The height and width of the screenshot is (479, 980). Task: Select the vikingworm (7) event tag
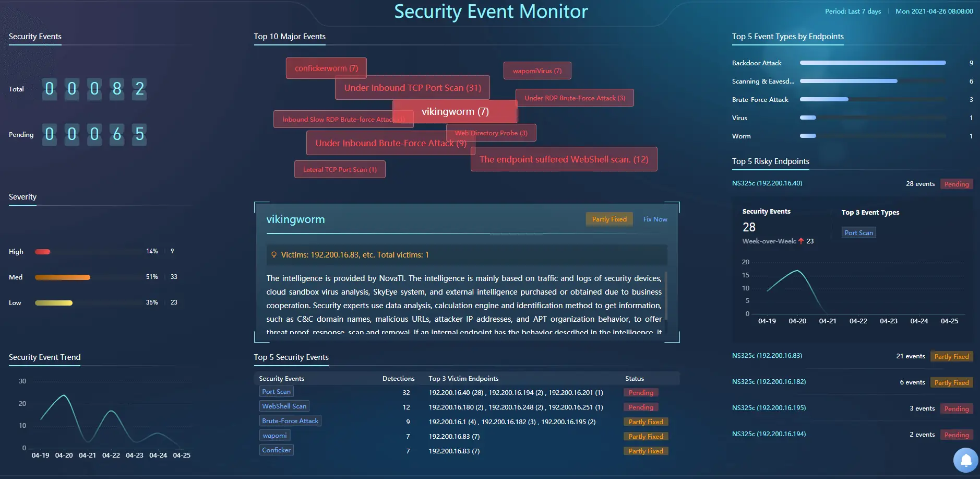(455, 112)
